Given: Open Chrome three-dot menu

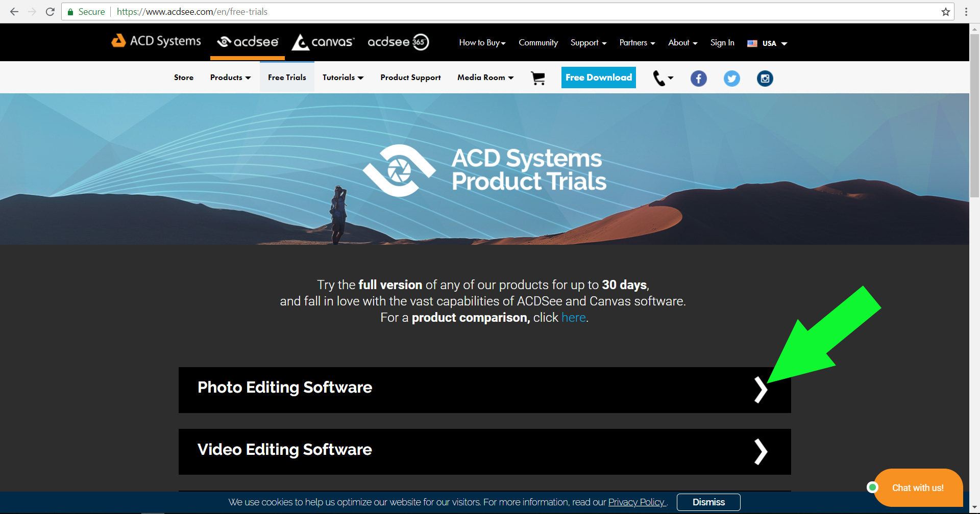Looking at the screenshot, I should pyautogui.click(x=966, y=12).
